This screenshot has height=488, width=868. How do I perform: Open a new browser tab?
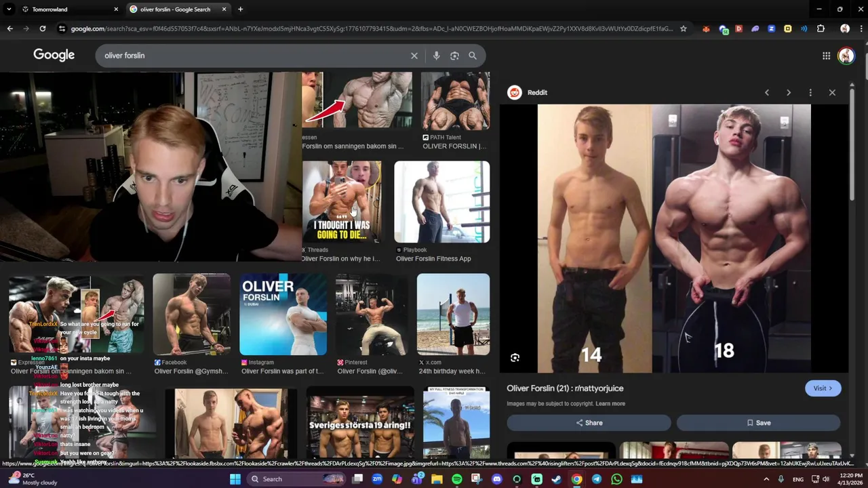[240, 9]
